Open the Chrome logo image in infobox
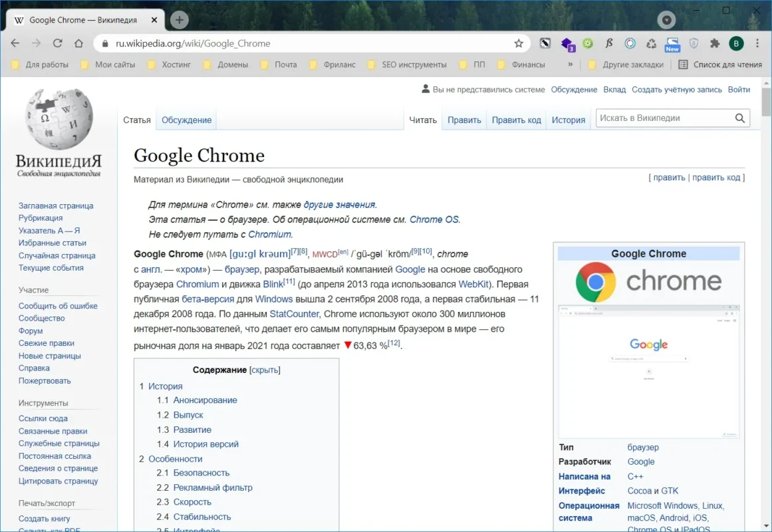Screen dimensions: 772x532 [648, 282]
